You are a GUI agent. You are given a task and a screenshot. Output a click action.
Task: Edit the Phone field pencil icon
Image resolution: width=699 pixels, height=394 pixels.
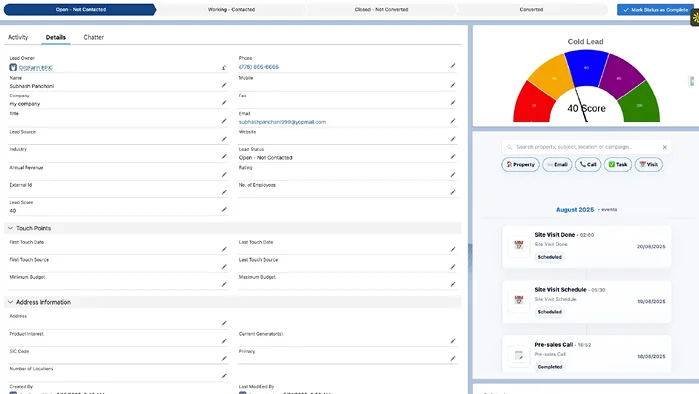(x=453, y=66)
